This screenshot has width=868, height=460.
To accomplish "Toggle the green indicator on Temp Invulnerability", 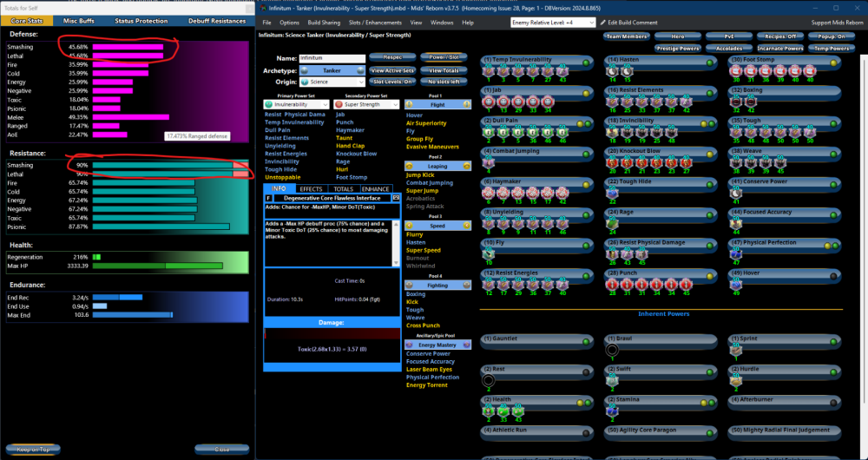I will pyautogui.click(x=587, y=63).
